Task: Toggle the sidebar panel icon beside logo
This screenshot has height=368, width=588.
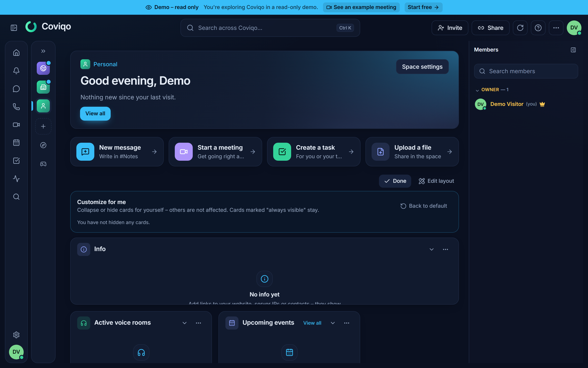Action: click(x=14, y=28)
